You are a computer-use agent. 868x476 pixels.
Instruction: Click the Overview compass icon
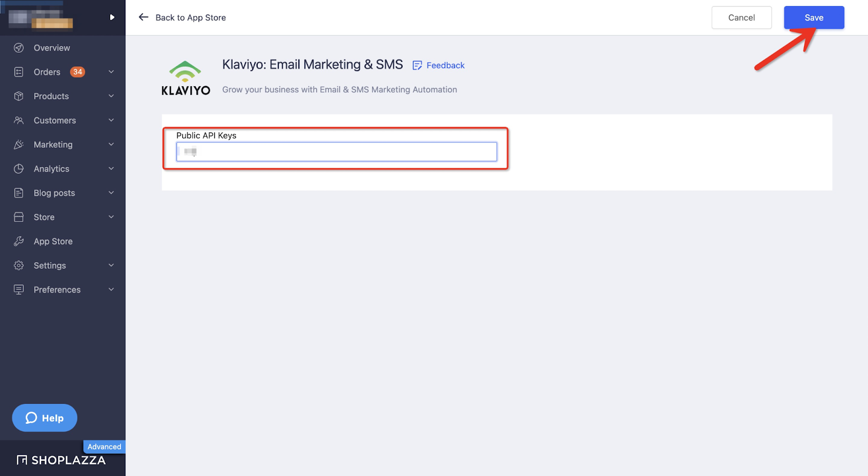point(19,48)
